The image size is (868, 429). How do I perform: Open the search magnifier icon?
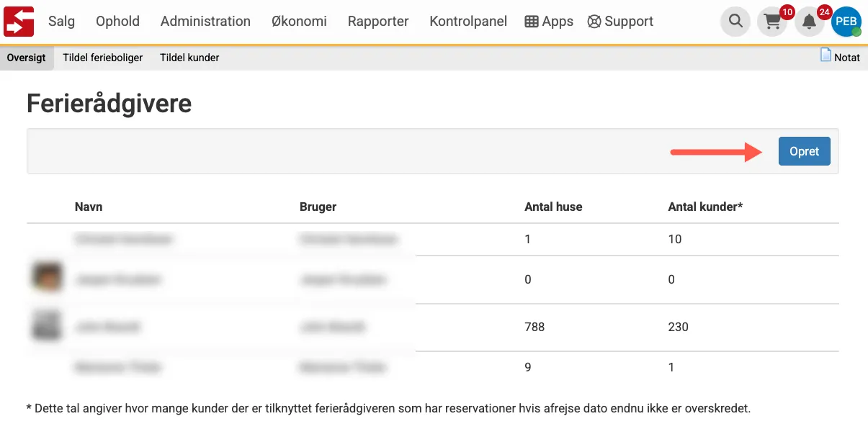coord(735,22)
